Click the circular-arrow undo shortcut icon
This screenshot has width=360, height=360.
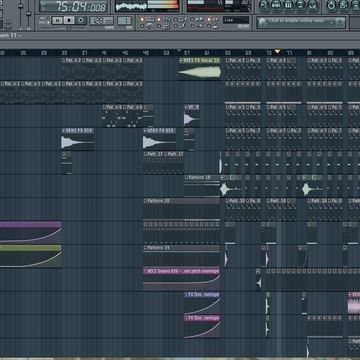331,5
